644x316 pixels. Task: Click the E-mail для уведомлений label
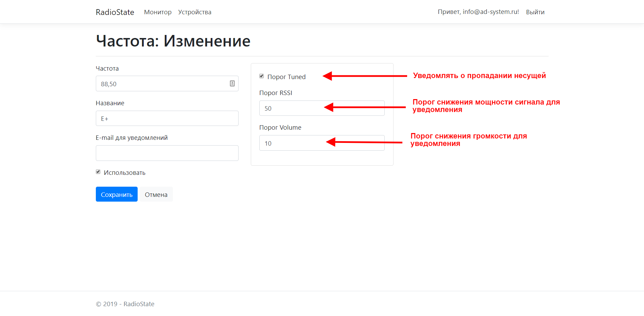(x=132, y=138)
